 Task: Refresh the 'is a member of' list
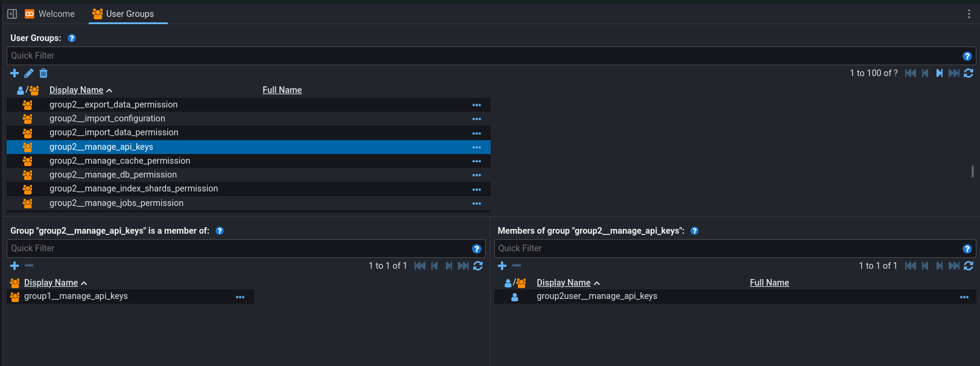(478, 266)
